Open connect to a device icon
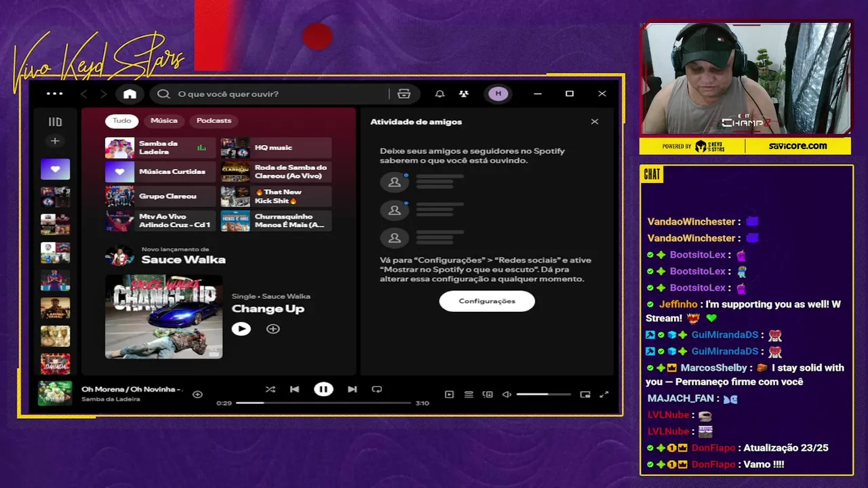Screen dimensions: 868x488 tap(488, 394)
